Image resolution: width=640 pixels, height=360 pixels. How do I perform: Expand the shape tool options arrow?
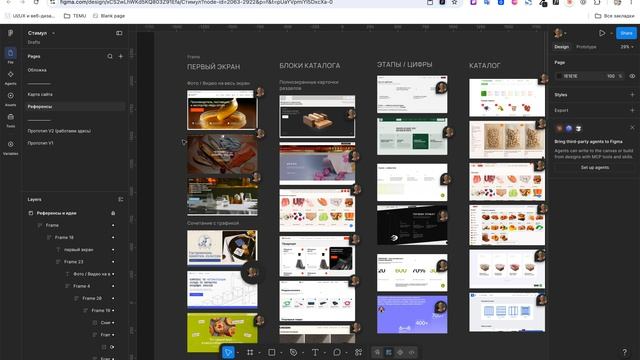[281, 353]
